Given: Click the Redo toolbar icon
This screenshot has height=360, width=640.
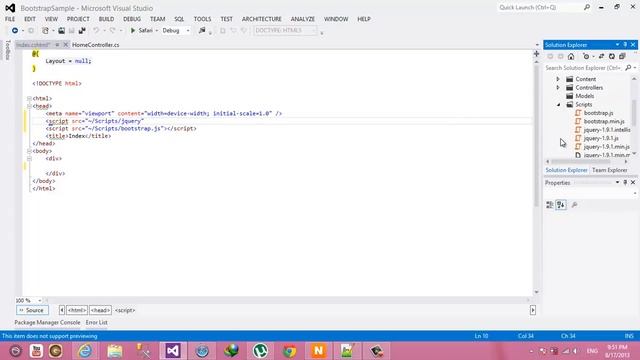Looking at the screenshot, I should [x=113, y=31].
